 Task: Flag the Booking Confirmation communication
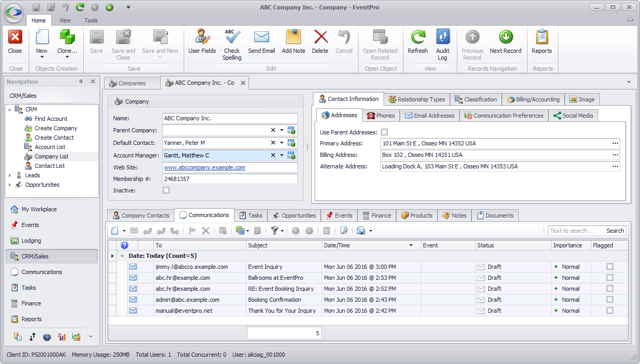click(x=610, y=300)
